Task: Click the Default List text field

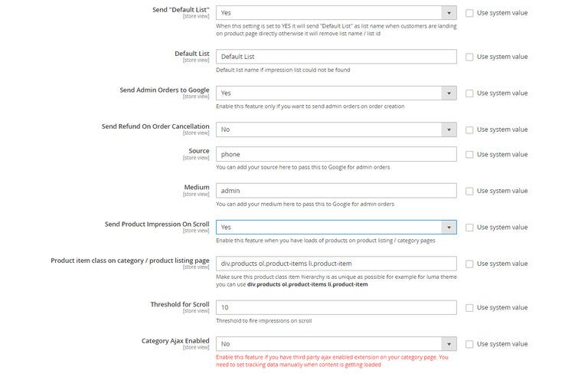Action: 336,57
